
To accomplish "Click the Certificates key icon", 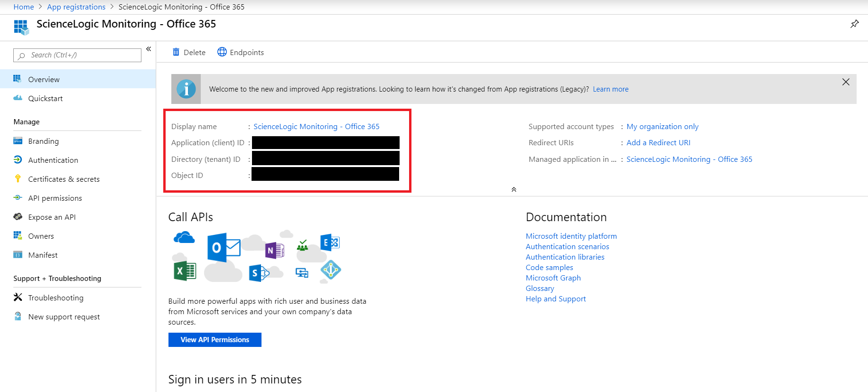I will tap(18, 178).
